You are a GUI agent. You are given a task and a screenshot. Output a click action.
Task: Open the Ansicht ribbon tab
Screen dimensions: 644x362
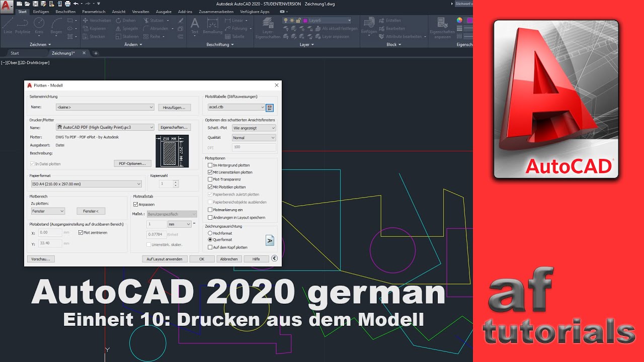(119, 11)
